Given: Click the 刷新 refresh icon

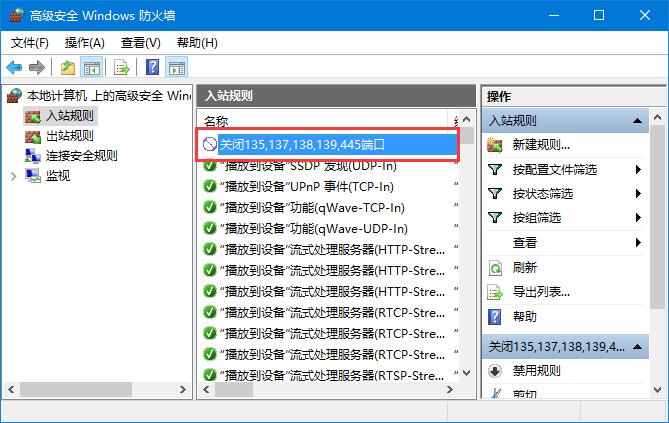Looking at the screenshot, I should 495,268.
